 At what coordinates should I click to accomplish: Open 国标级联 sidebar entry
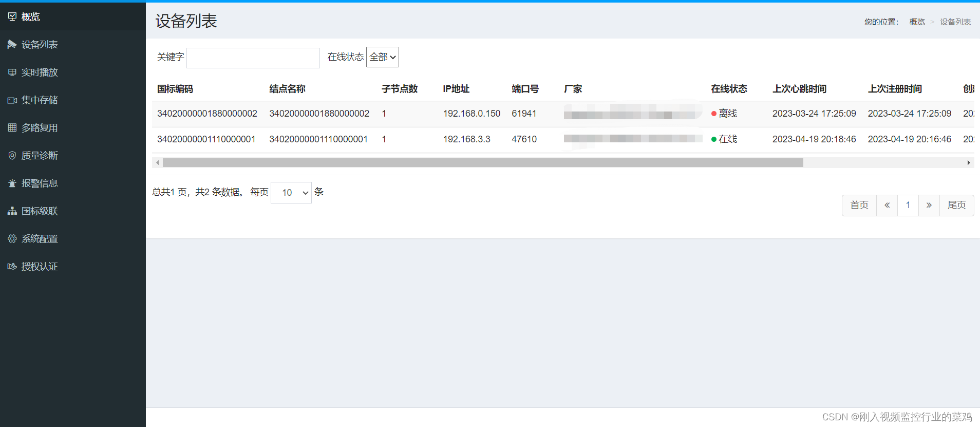coord(73,211)
